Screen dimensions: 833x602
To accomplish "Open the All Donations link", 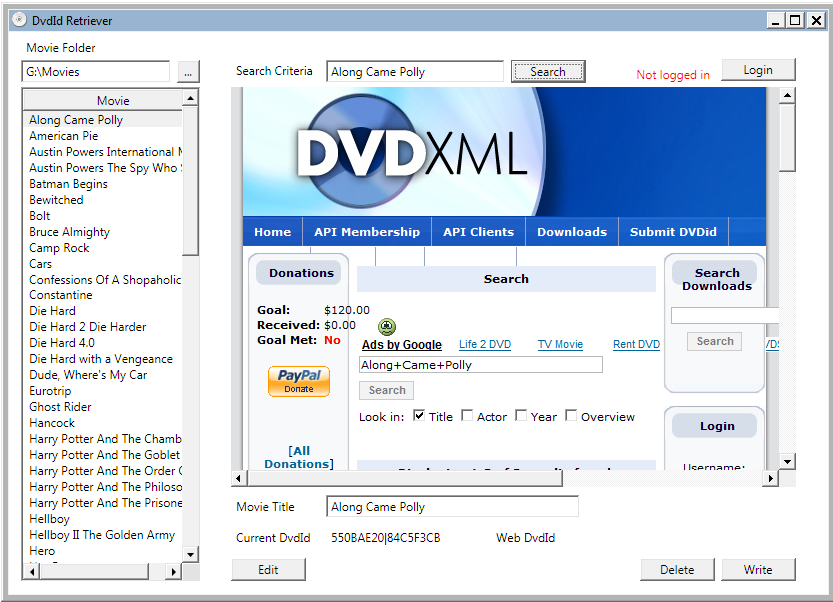I will pyautogui.click(x=299, y=457).
